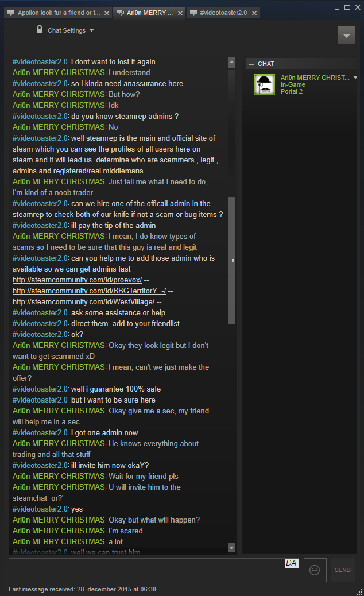Click the chat scrollbar thumb
This screenshot has width=364, height=596.
point(231,260)
